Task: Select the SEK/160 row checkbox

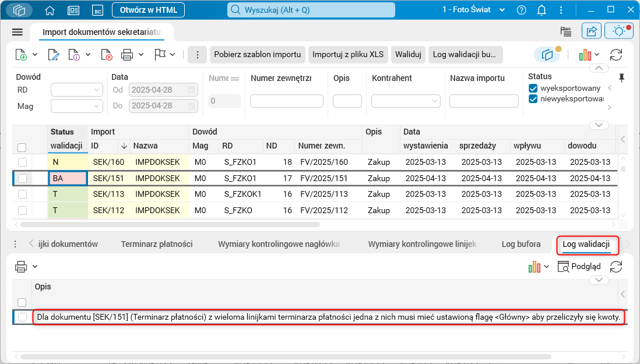Action: tap(22, 162)
